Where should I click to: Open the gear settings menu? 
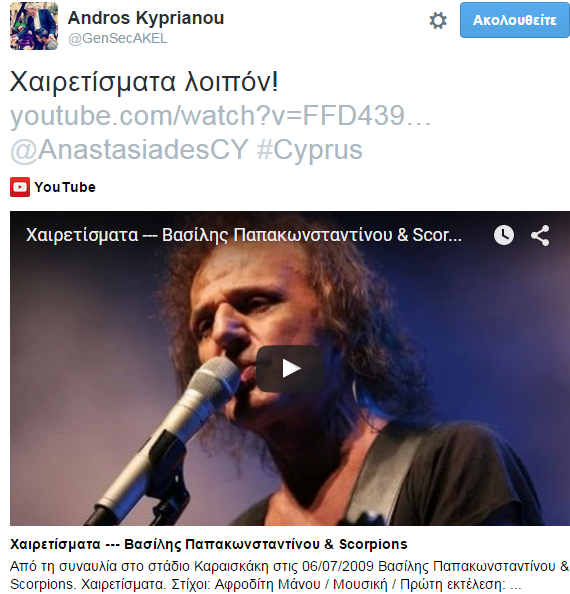point(438,20)
